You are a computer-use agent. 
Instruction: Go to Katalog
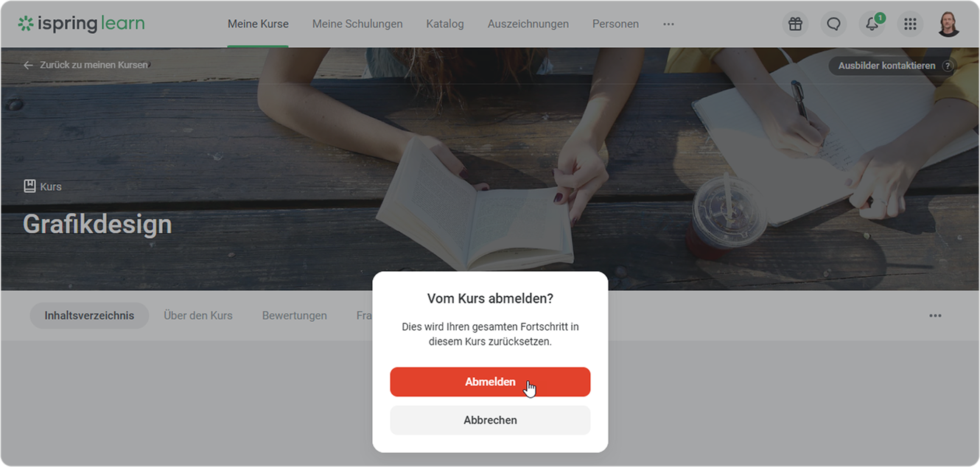[445, 24]
